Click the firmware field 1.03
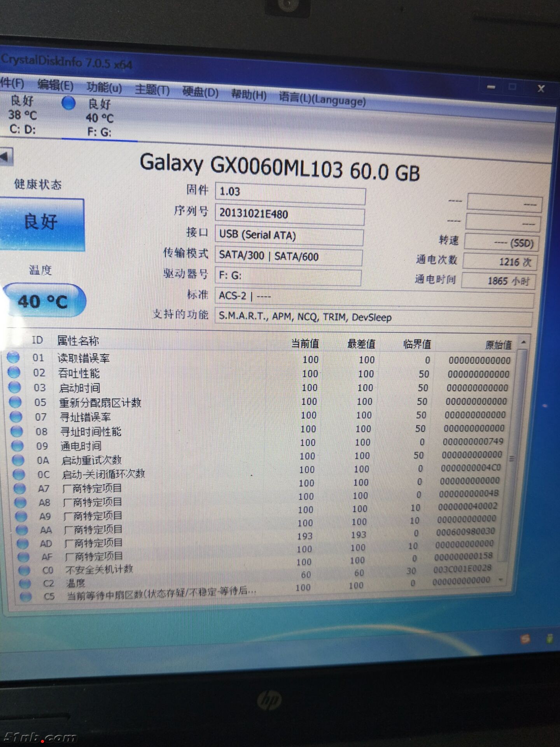 (x=290, y=193)
